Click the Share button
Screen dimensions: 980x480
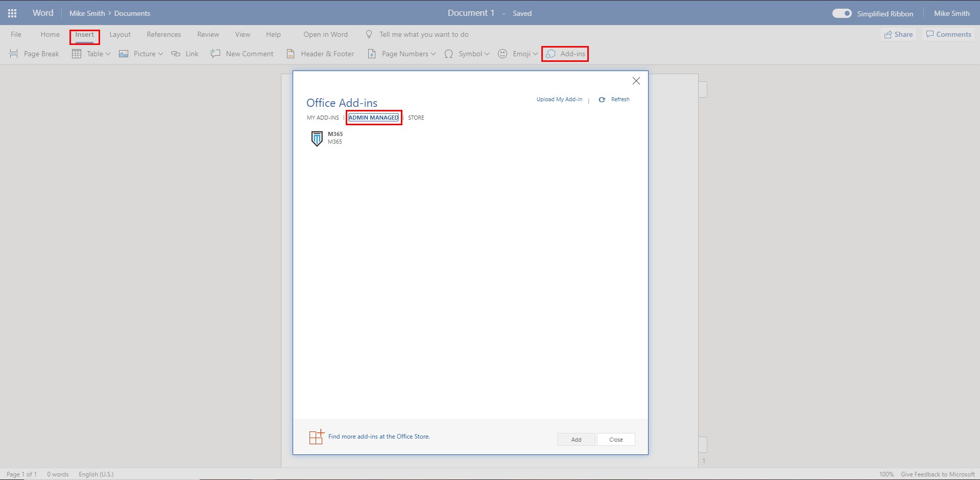(899, 34)
